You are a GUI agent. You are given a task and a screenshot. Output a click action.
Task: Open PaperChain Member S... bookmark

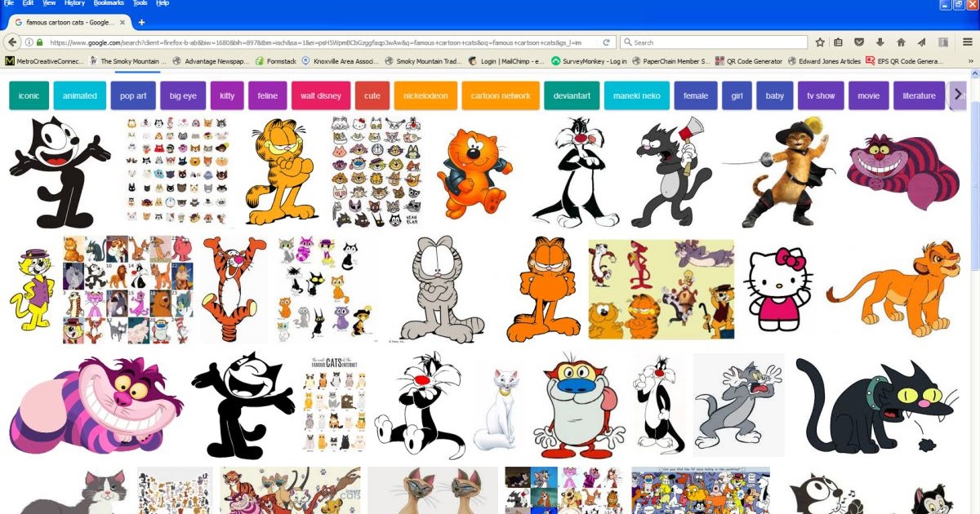coord(670,61)
